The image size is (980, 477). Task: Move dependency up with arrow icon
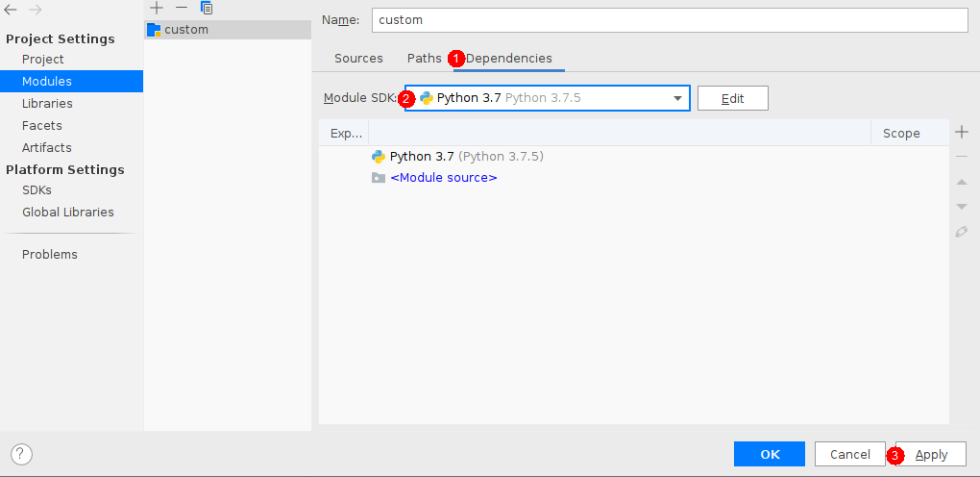click(x=962, y=182)
